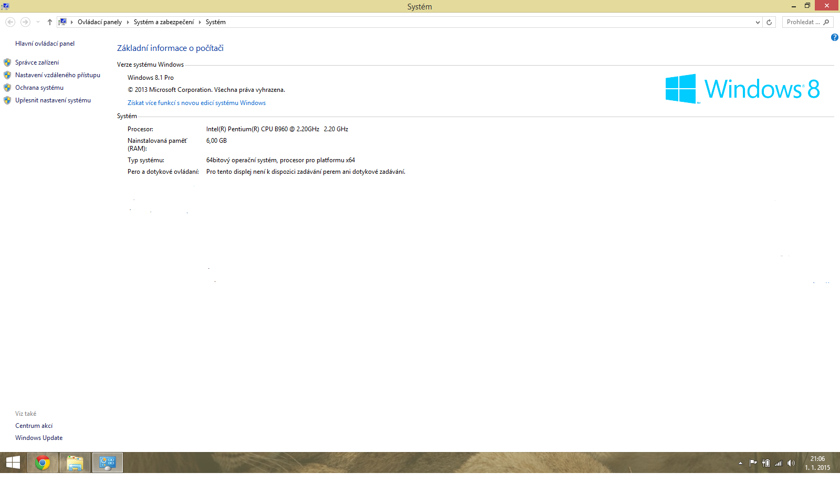Expand the root breadcrumb chevron before Ovládací panely
The height and width of the screenshot is (504, 840).
72,22
